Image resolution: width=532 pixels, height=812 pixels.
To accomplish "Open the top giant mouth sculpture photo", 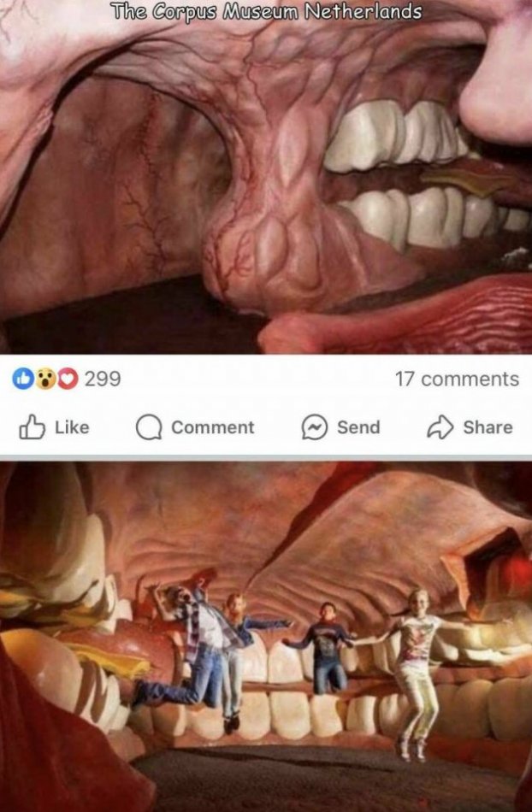I will click(266, 177).
